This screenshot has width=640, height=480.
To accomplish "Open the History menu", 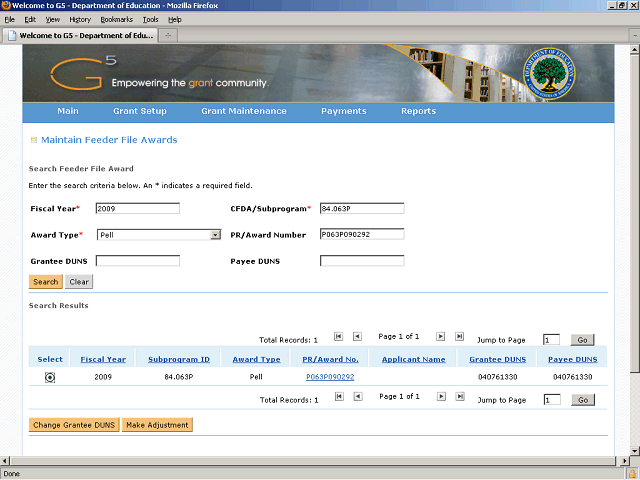I will (80, 20).
